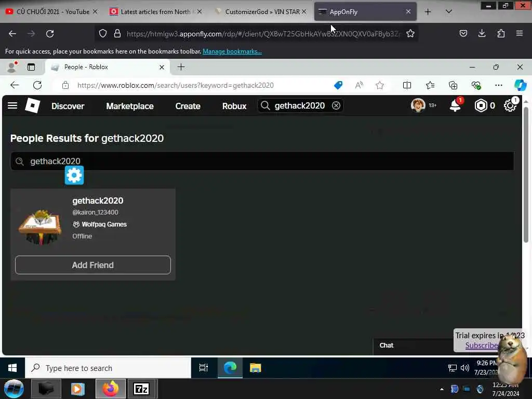
Task: Open 7-Zip from local taskbar
Action: [141, 389]
